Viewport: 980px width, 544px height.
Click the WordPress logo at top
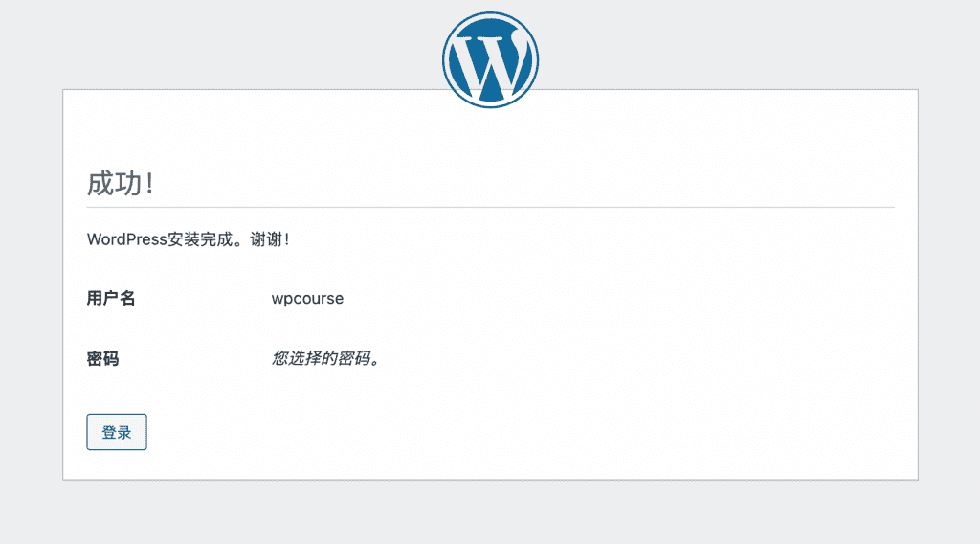tap(491, 60)
